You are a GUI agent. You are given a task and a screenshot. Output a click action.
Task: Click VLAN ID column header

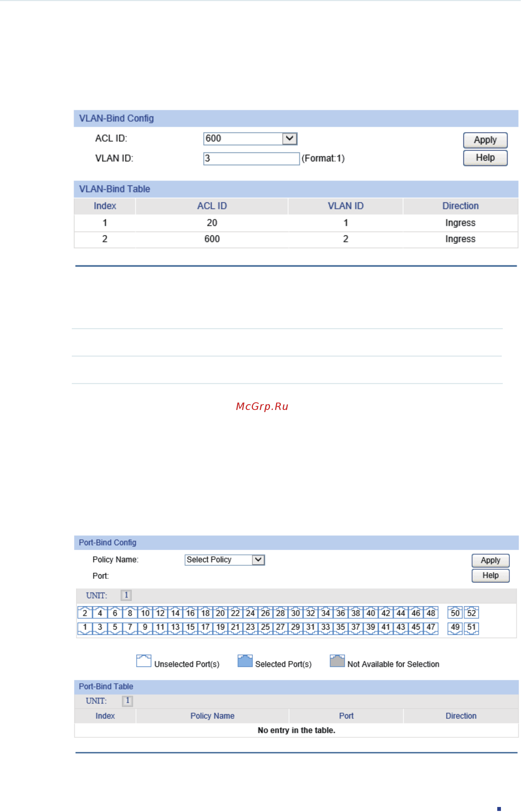tap(346, 206)
